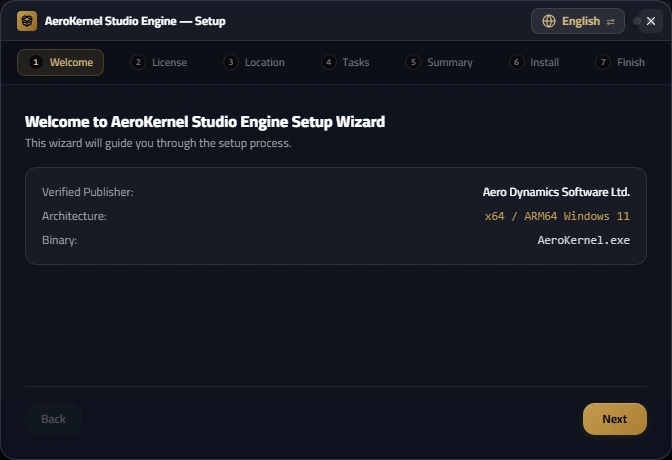Open the Tasks step
672x460 pixels.
coord(345,62)
